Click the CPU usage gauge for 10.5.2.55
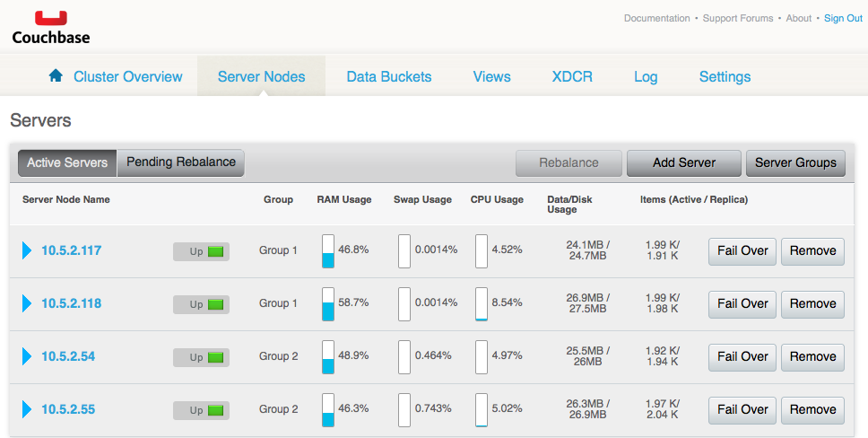868x438 pixels. point(482,410)
